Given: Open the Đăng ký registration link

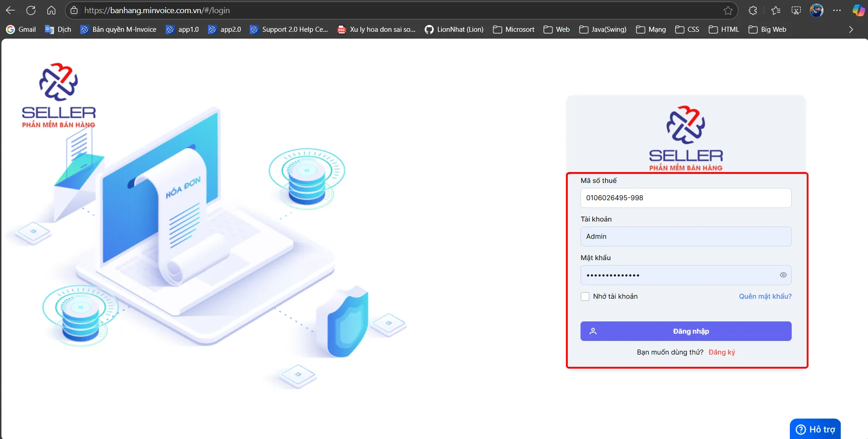Looking at the screenshot, I should (x=722, y=352).
